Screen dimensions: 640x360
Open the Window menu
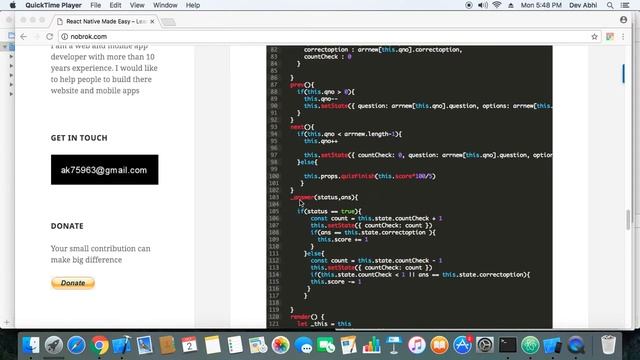[x=165, y=5]
